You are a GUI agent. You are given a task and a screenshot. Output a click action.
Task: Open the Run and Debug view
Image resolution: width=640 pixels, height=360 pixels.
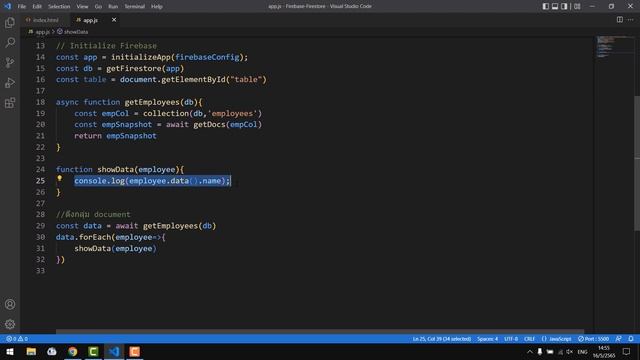10,82
